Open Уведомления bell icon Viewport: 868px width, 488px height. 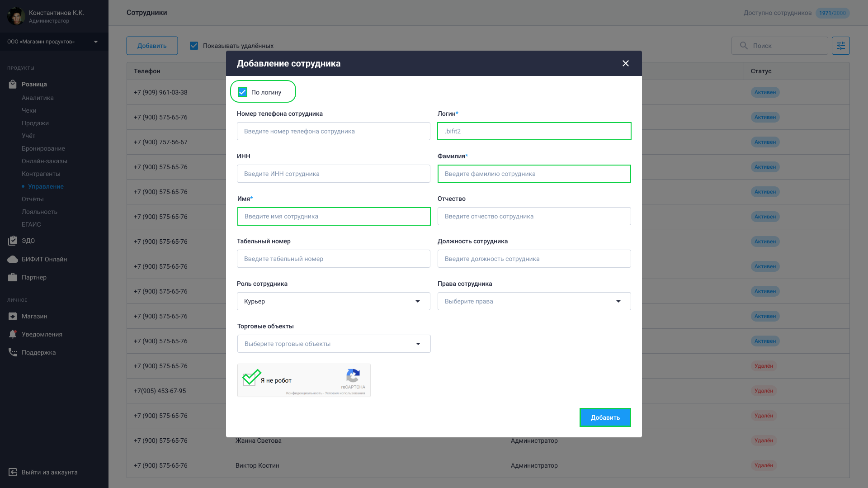pyautogui.click(x=13, y=334)
